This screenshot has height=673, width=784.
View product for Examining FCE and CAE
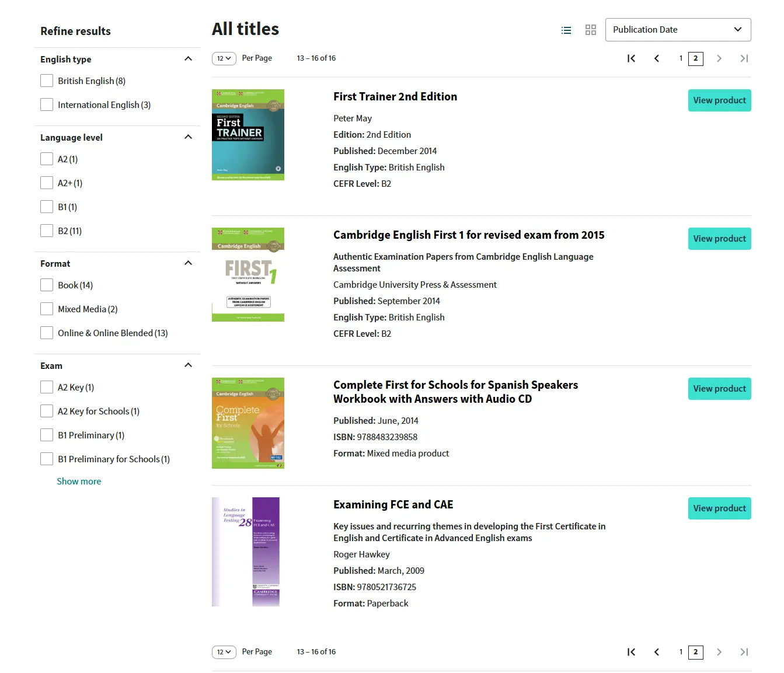click(x=719, y=508)
